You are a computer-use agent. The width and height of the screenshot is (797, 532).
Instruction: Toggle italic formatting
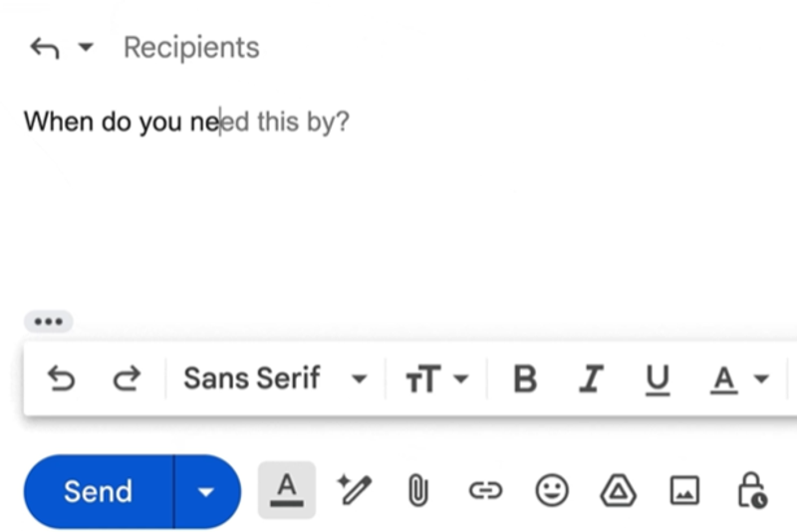click(x=593, y=379)
